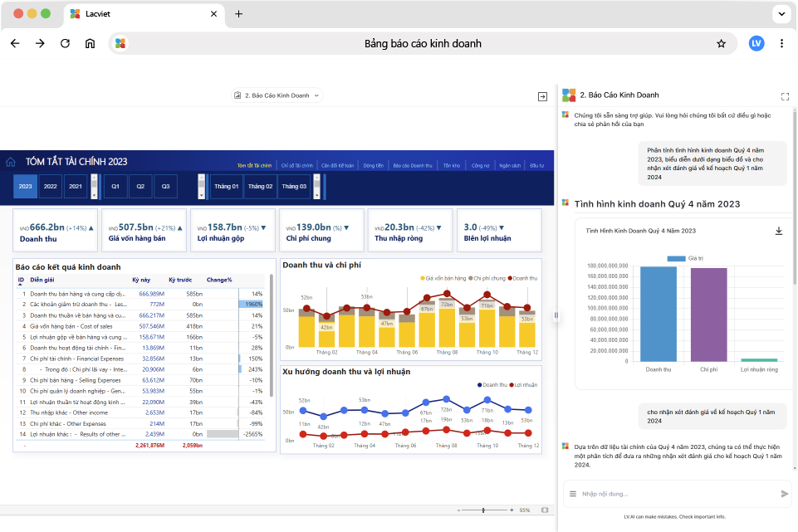Expand the browser tab list chevron
Image resolution: width=798 pixels, height=532 pixels.
[781, 14]
